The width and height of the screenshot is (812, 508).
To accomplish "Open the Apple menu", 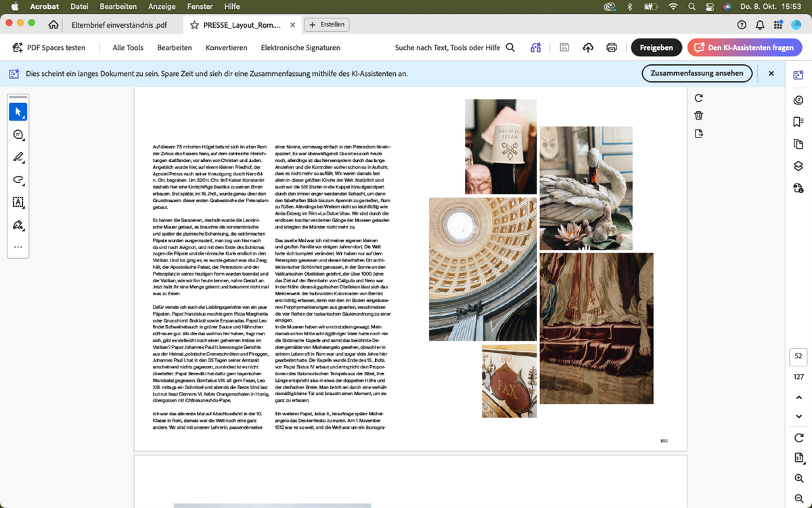I will [x=14, y=6].
